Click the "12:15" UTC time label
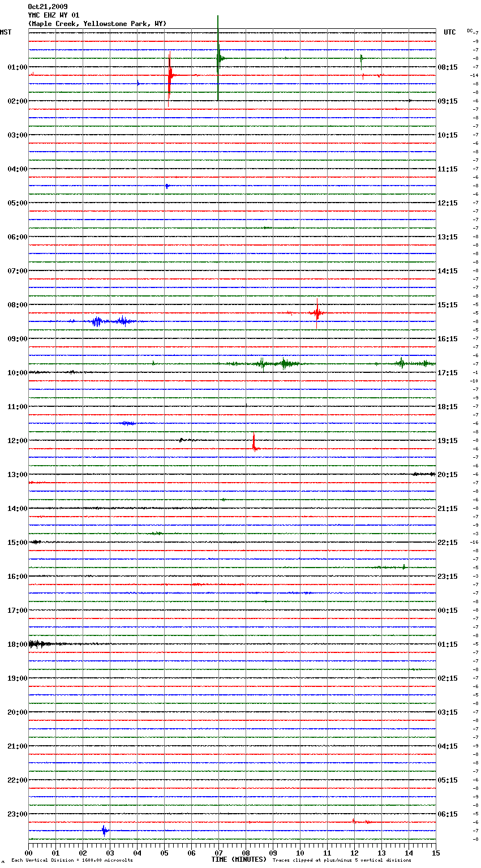This screenshot has width=481, height=868. click(x=448, y=203)
